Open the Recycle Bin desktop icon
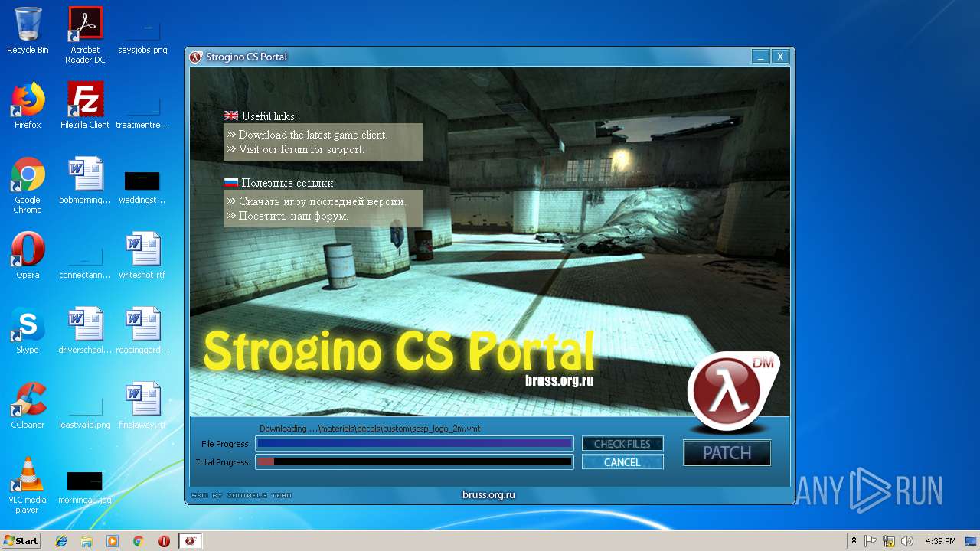 (x=28, y=31)
